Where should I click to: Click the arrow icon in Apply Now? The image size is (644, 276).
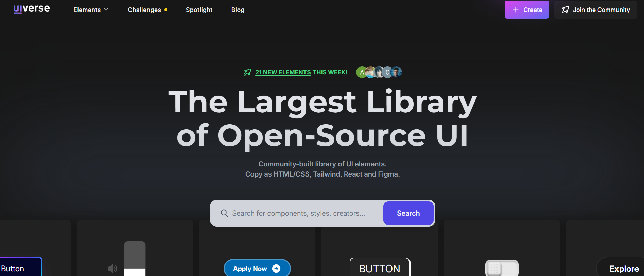pos(276,269)
